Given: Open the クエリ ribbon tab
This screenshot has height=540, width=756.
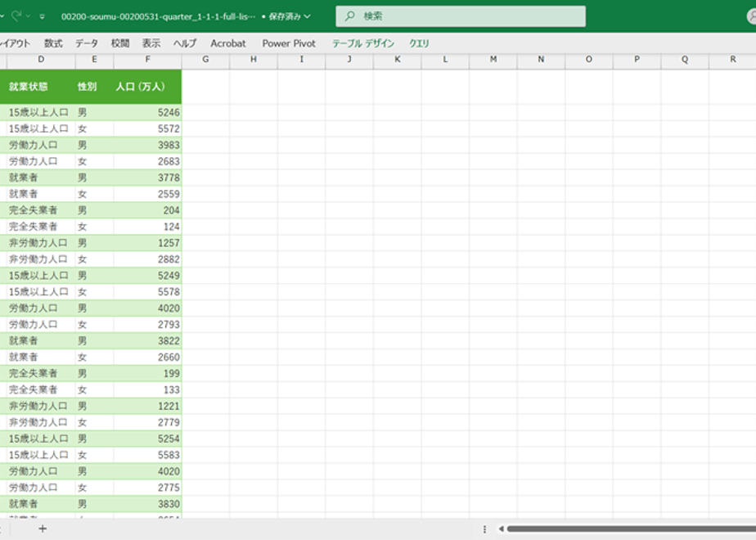Looking at the screenshot, I should (x=419, y=43).
